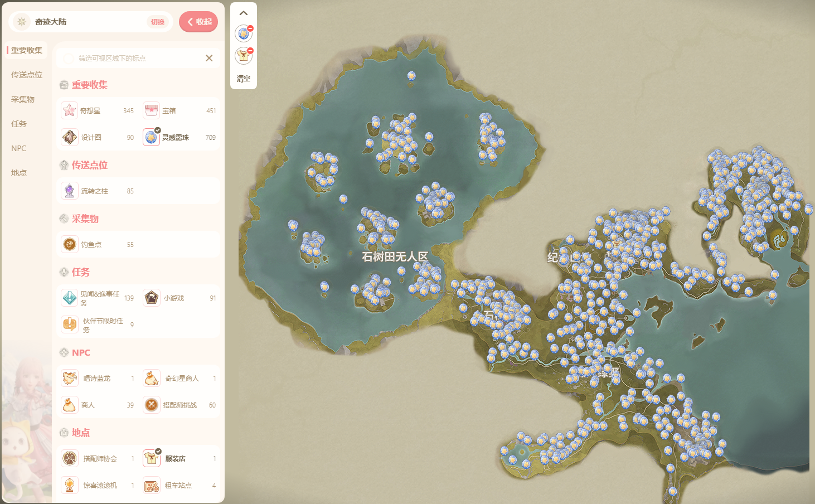Toggle 奇想星 markers icon
This screenshot has height=504, width=815.
[69, 110]
